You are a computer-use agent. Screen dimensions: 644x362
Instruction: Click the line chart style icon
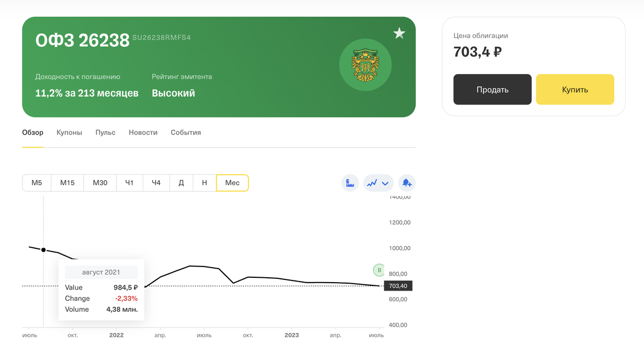coord(372,183)
